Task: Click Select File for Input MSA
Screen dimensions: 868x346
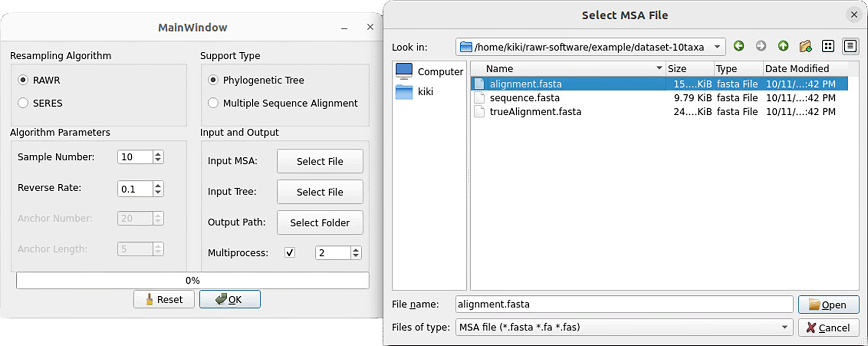Action: pos(320,161)
